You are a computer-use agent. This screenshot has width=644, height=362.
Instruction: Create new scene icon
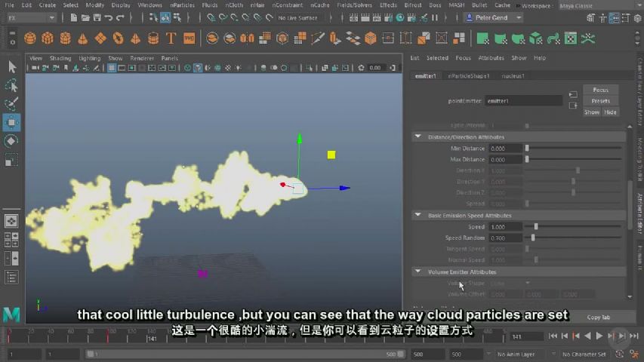(73, 17)
